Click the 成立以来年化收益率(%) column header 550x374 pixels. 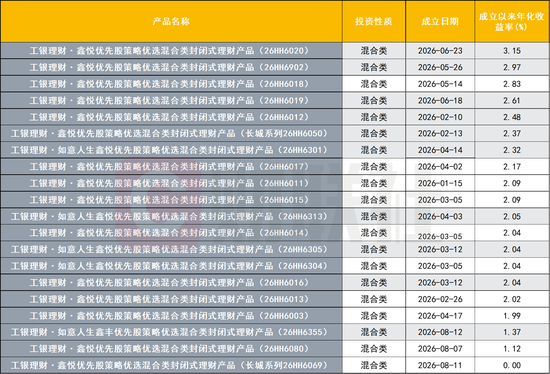(x=511, y=21)
